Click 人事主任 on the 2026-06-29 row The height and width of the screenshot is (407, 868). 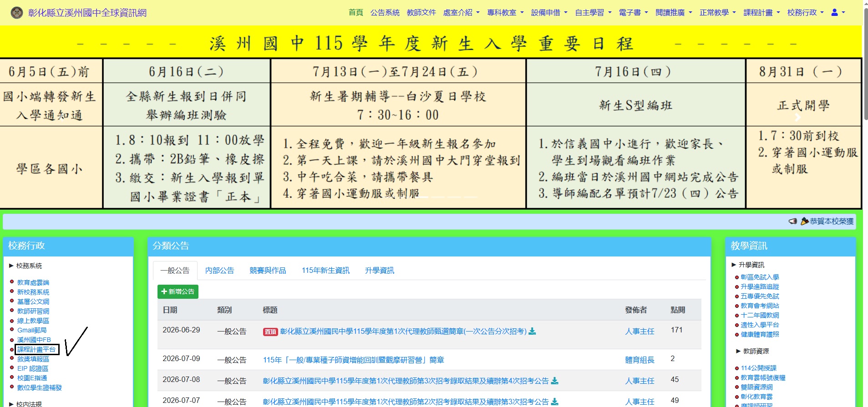640,332
